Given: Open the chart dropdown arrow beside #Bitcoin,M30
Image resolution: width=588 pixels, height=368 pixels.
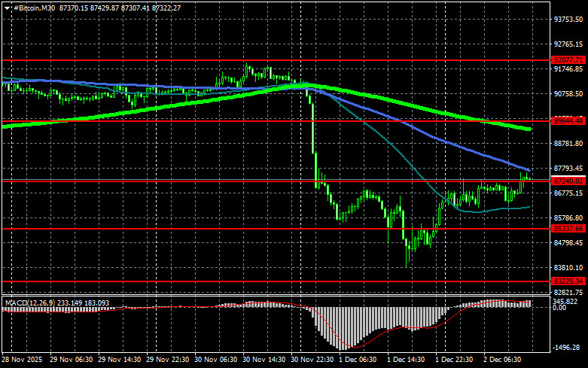Looking at the screenshot, I should (7, 8).
